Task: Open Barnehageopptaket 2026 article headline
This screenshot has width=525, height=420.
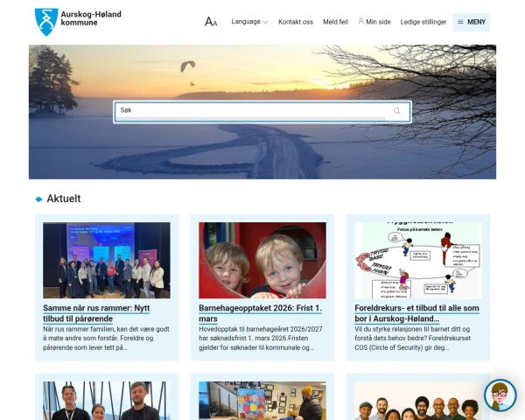Action: (260, 313)
